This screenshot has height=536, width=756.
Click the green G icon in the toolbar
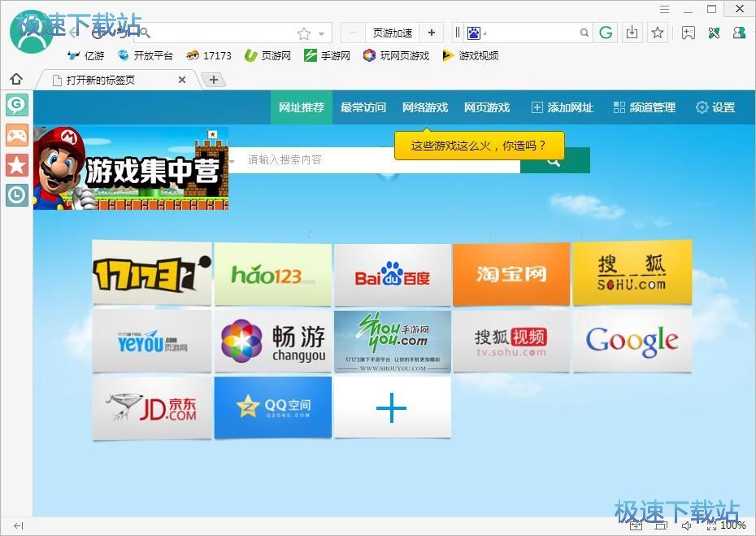(606, 33)
